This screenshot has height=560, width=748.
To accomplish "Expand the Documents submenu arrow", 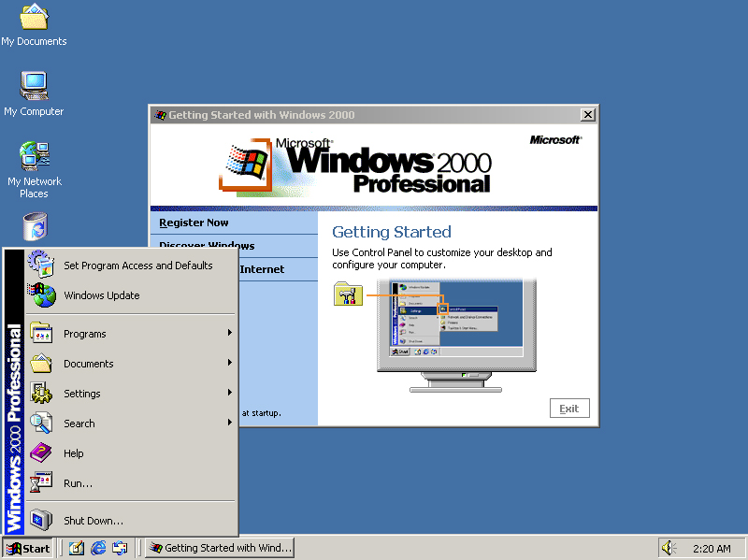I will [x=230, y=363].
